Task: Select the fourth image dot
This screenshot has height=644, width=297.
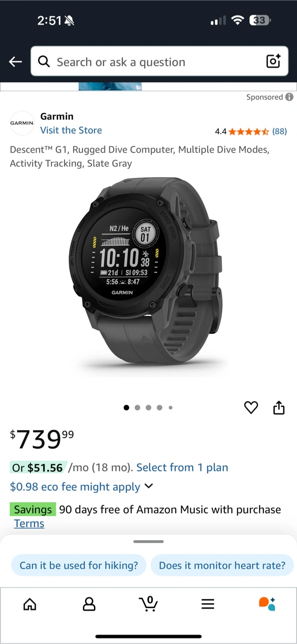Action: coord(160,407)
